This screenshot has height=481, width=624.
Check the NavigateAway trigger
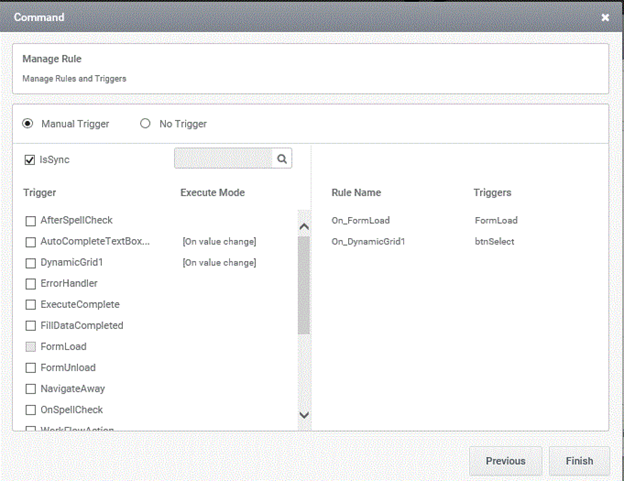click(x=31, y=389)
